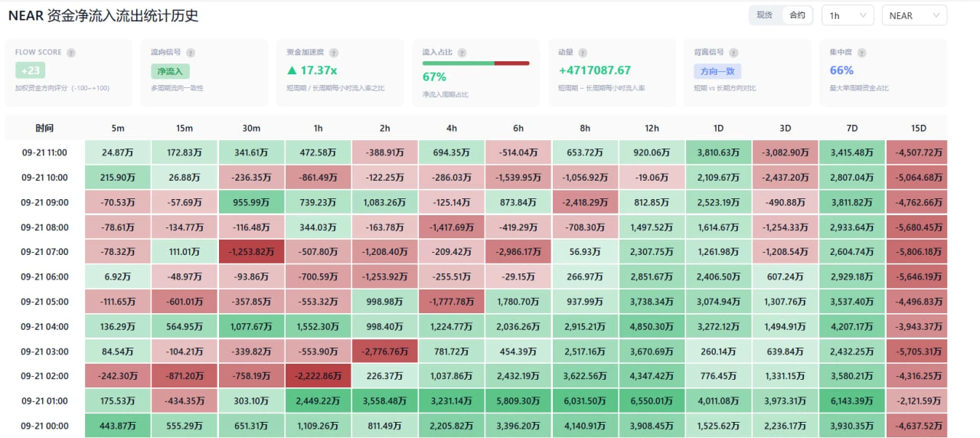Open the help icon beside 背离信号
Image resolution: width=980 pixels, height=438 pixels.
[x=734, y=53]
